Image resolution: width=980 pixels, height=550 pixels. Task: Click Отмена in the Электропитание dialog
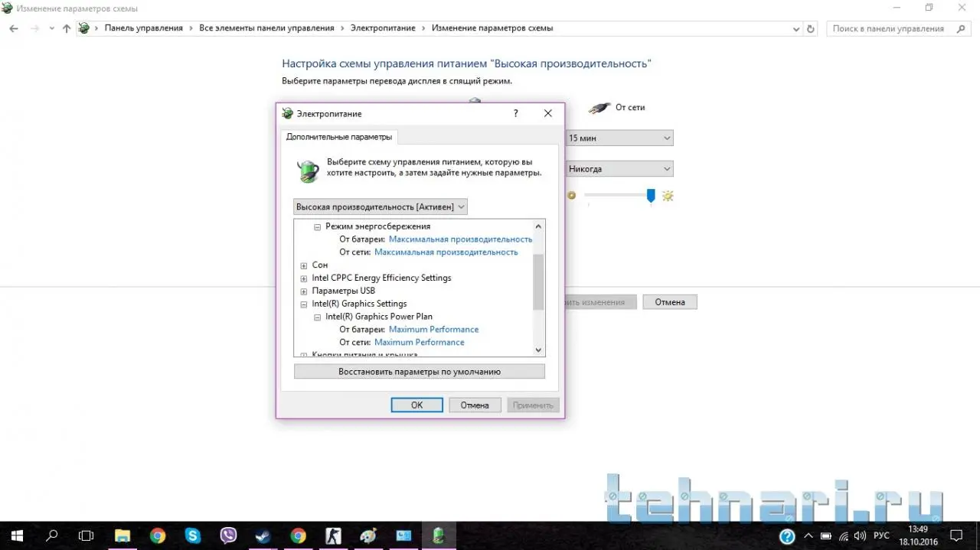click(x=475, y=405)
